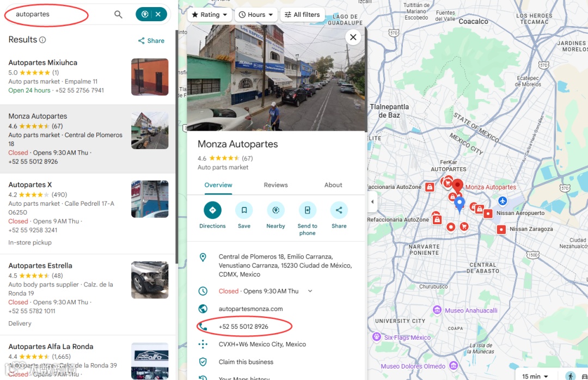Select walking travel mode icon
Image resolution: width=588 pixels, height=380 pixels.
coord(571,376)
